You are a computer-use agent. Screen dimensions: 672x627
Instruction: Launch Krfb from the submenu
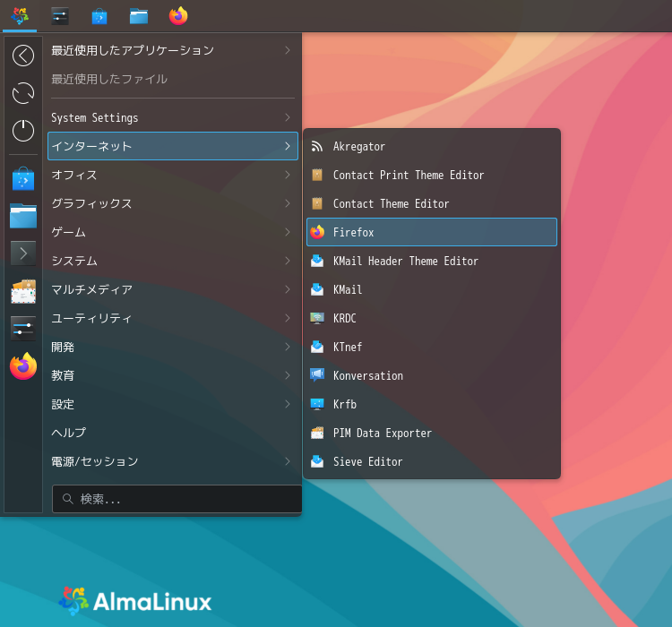pos(432,404)
